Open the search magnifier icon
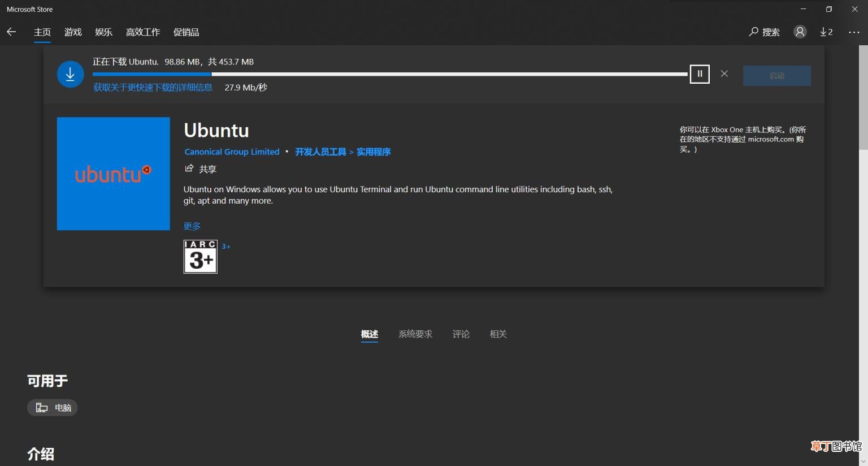868x466 pixels. tap(753, 32)
